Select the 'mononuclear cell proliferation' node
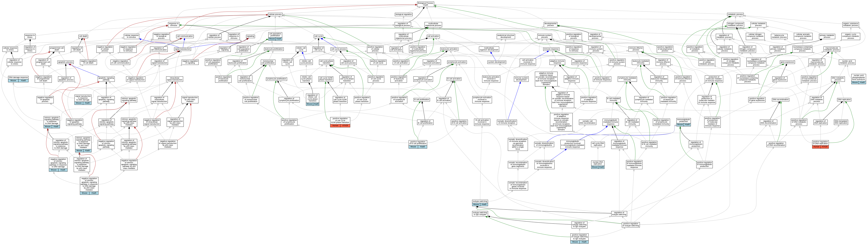 [x=268, y=62]
